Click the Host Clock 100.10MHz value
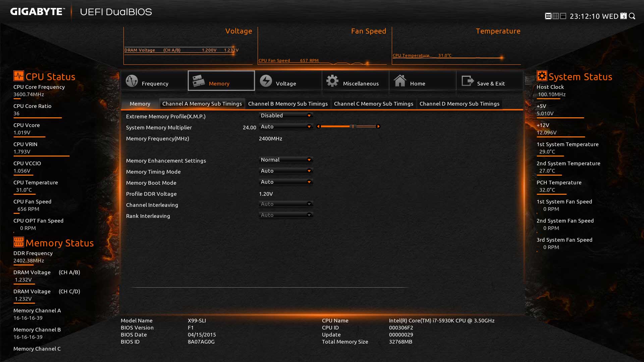Image resolution: width=644 pixels, height=362 pixels. click(552, 94)
